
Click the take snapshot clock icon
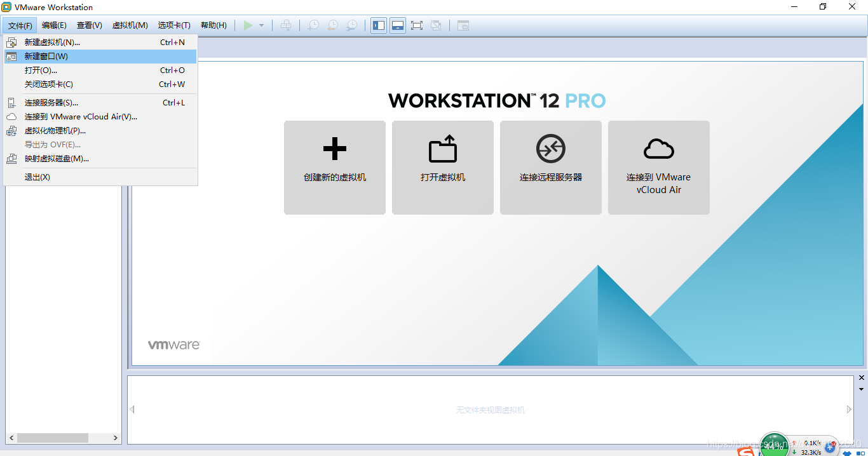pos(313,25)
